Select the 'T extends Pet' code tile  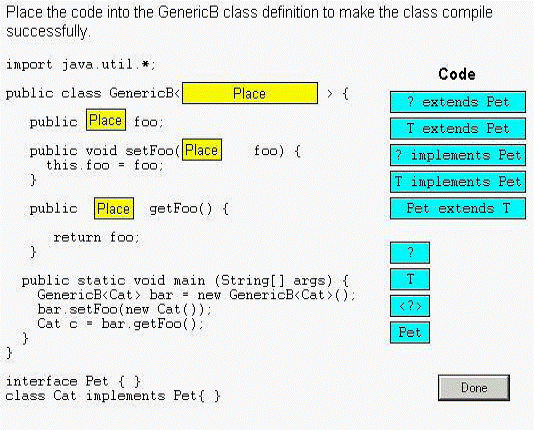(458, 128)
